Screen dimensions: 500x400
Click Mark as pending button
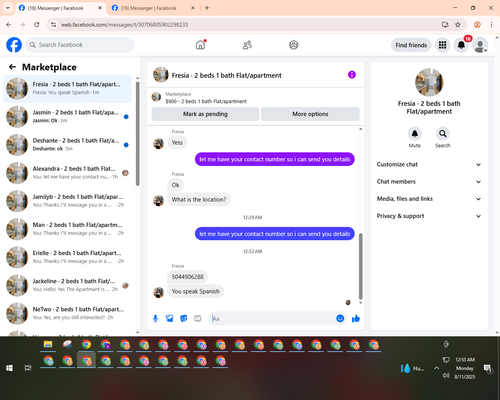[x=205, y=114]
